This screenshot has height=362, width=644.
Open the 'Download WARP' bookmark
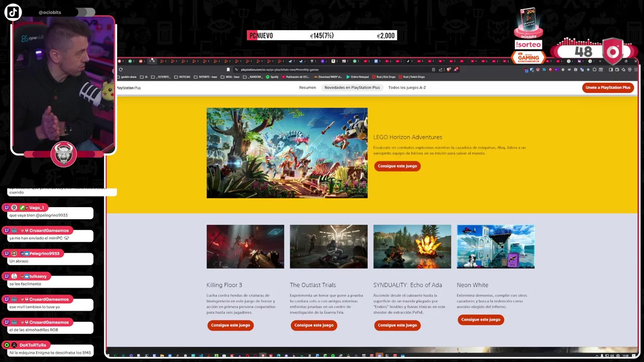tap(328, 77)
